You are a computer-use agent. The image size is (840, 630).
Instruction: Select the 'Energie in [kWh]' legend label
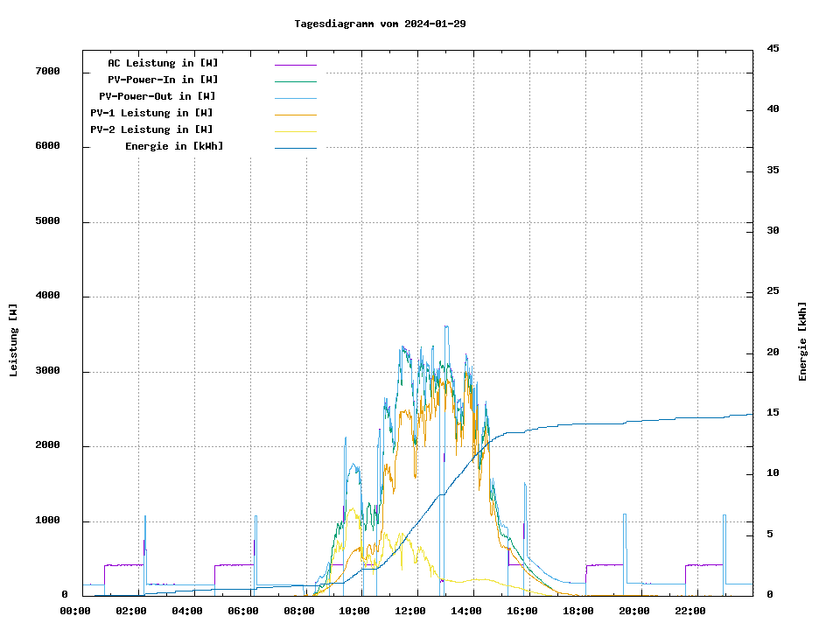174,146
